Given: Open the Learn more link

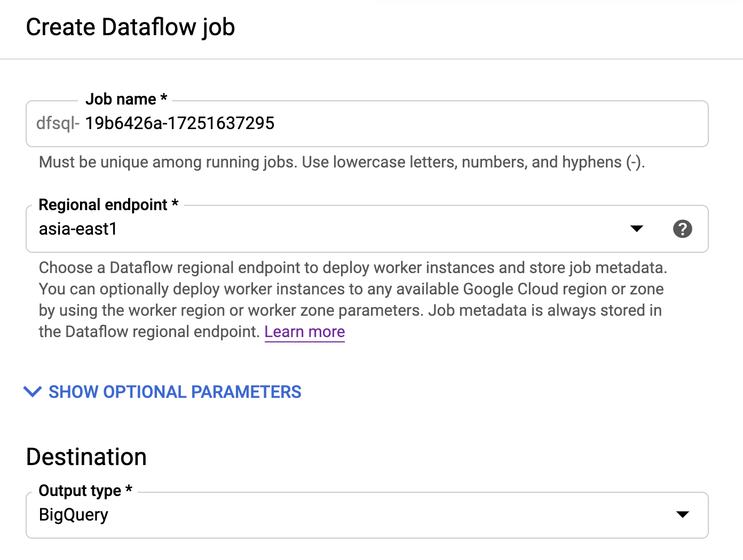Looking at the screenshot, I should coord(304,332).
